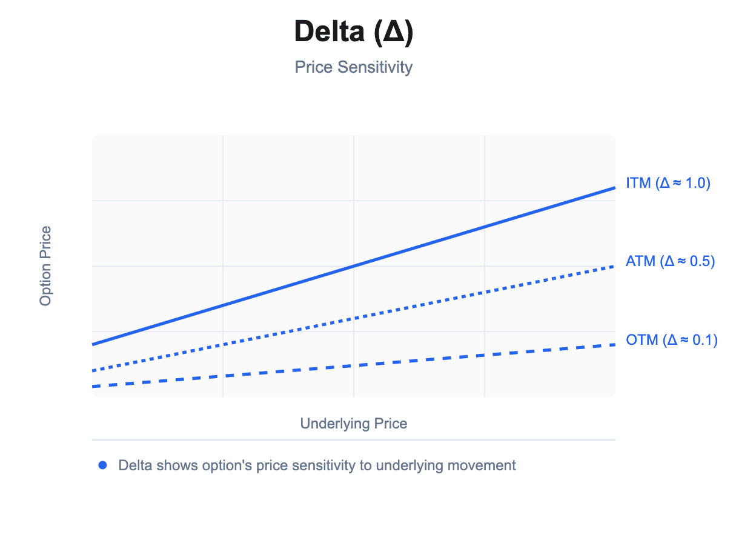Select the "Price Sensitivity" subtitle
The height and width of the screenshot is (543, 756).
click(353, 67)
